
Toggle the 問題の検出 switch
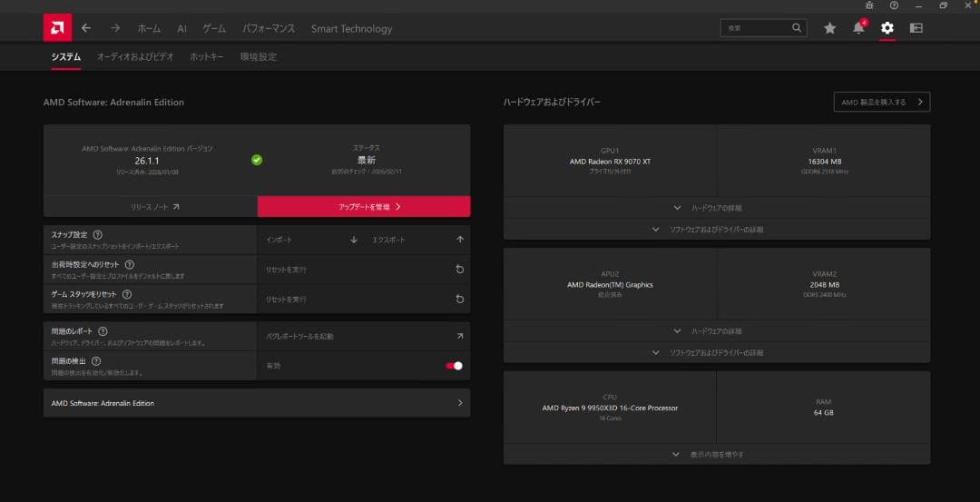pos(455,366)
